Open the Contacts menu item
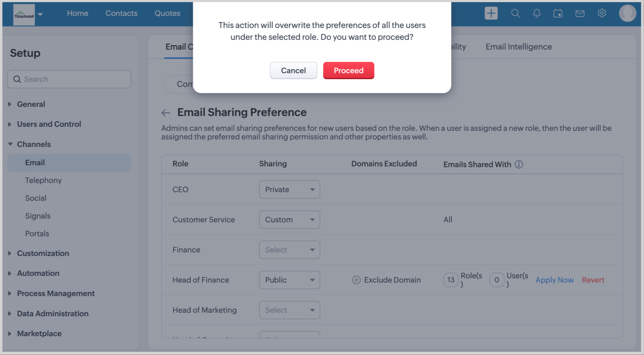Image resolution: width=644 pixels, height=355 pixels. pos(121,13)
